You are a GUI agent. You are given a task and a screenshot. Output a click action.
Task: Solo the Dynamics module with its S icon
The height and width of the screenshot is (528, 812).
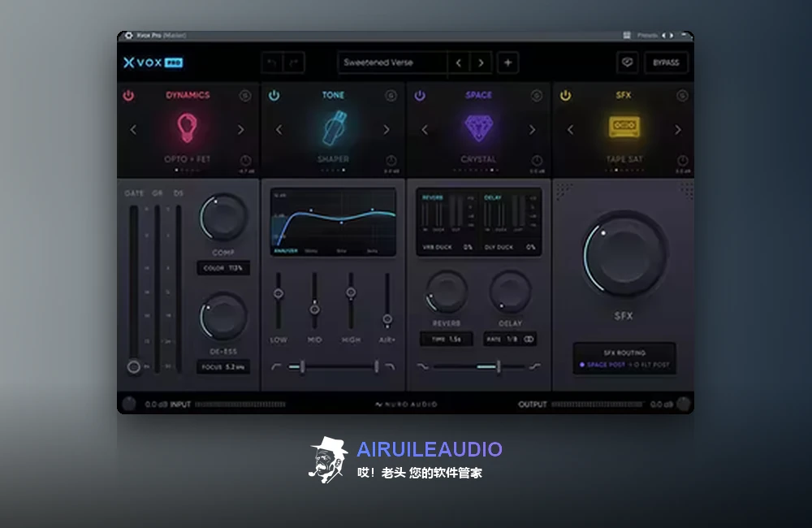tap(245, 95)
